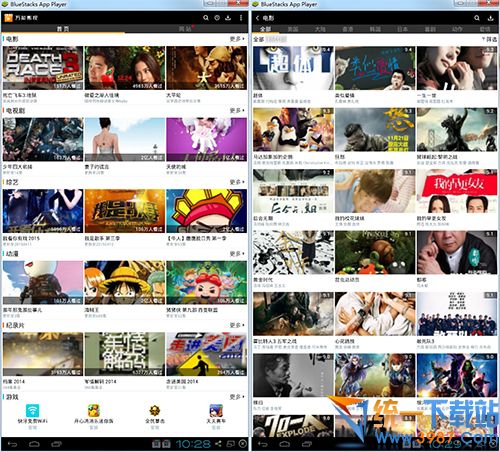
Task: Open the 超体 movie poster
Action: click(x=293, y=68)
